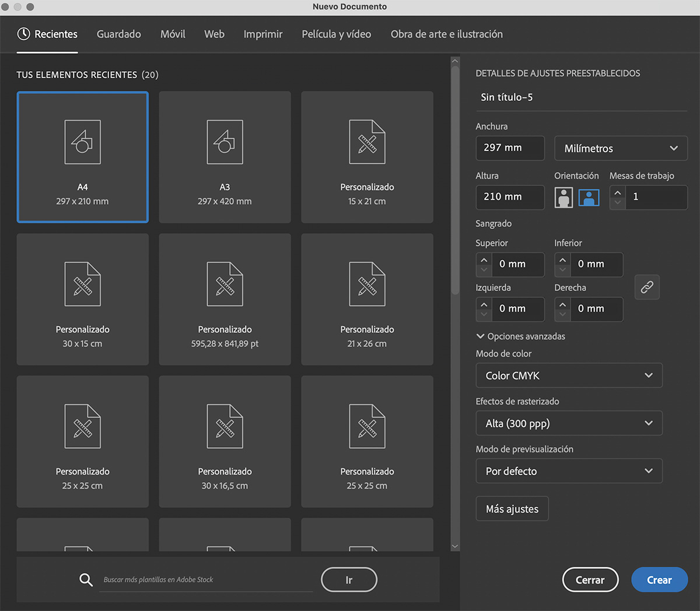Click the scrollbar down arrow
This screenshot has width=700, height=611.
pos(455,546)
